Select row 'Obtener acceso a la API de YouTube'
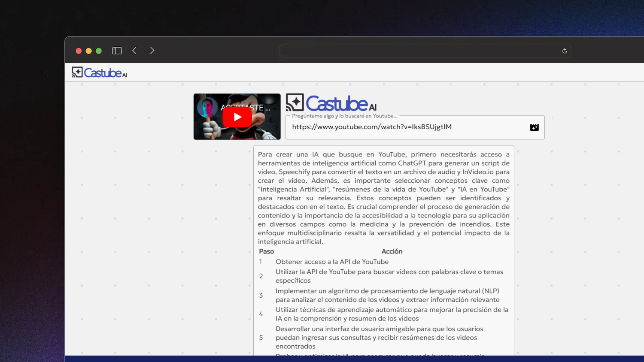Screen dimensions: 644x362 pos(384,262)
